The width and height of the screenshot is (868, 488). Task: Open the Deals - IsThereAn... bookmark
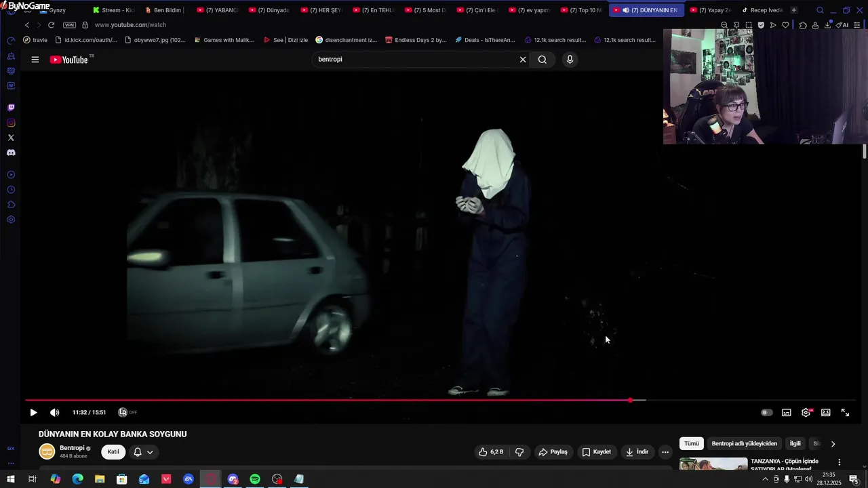pyautogui.click(x=485, y=40)
